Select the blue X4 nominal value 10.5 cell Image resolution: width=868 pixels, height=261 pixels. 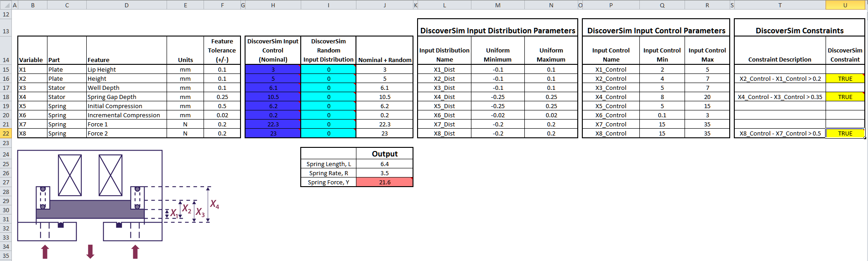click(272, 97)
